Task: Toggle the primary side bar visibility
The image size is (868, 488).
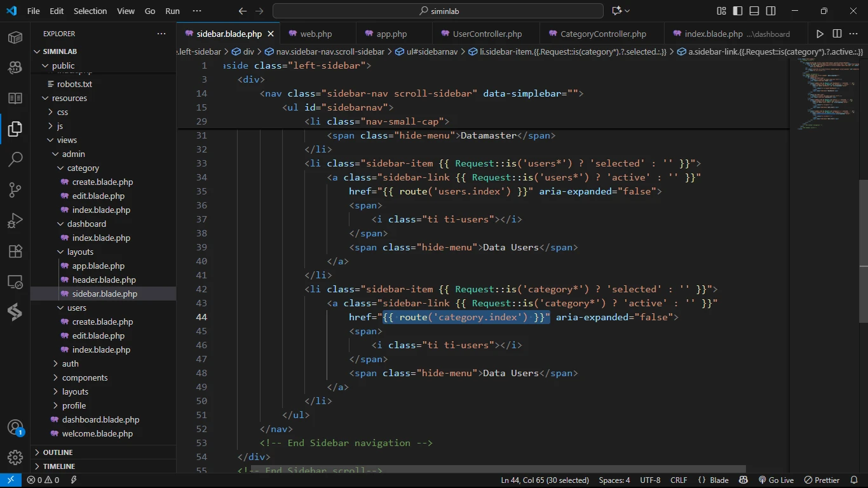Action: (738, 11)
